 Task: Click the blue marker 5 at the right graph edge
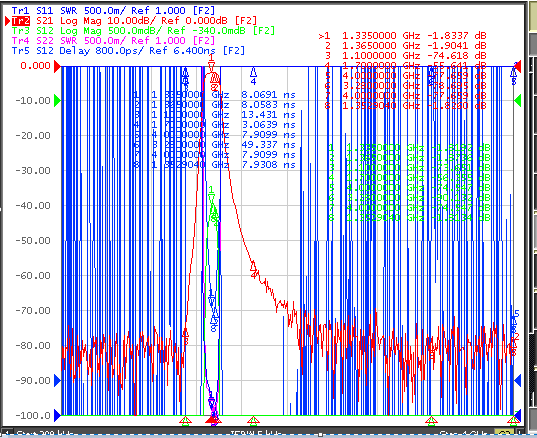tap(516, 314)
